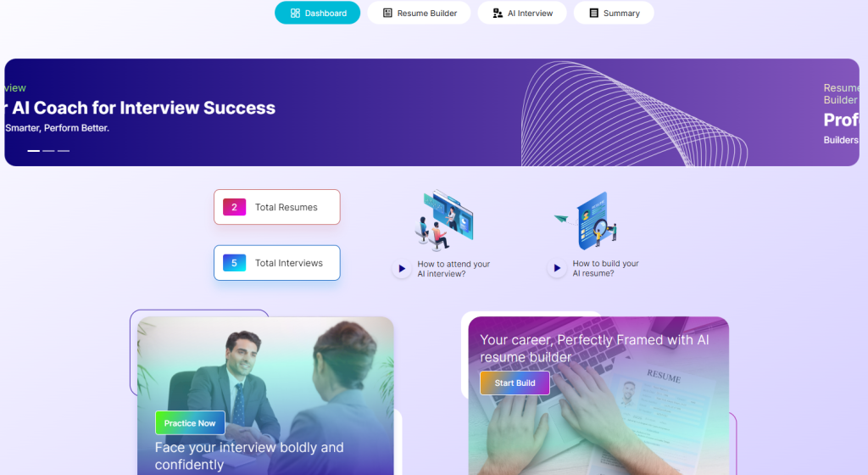Click the AI interview illustration
868x475 pixels.
[x=444, y=221]
